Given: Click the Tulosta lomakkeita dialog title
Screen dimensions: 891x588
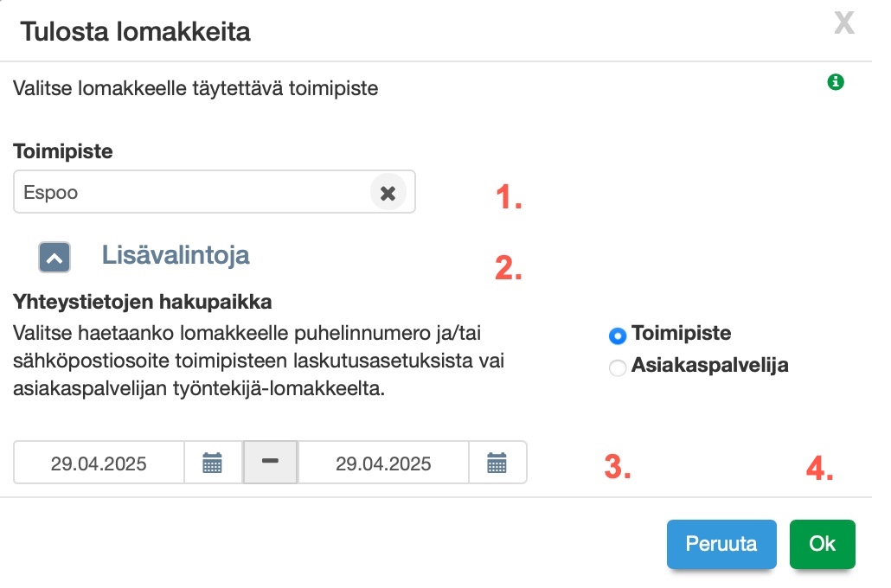Looking at the screenshot, I should point(136,33).
